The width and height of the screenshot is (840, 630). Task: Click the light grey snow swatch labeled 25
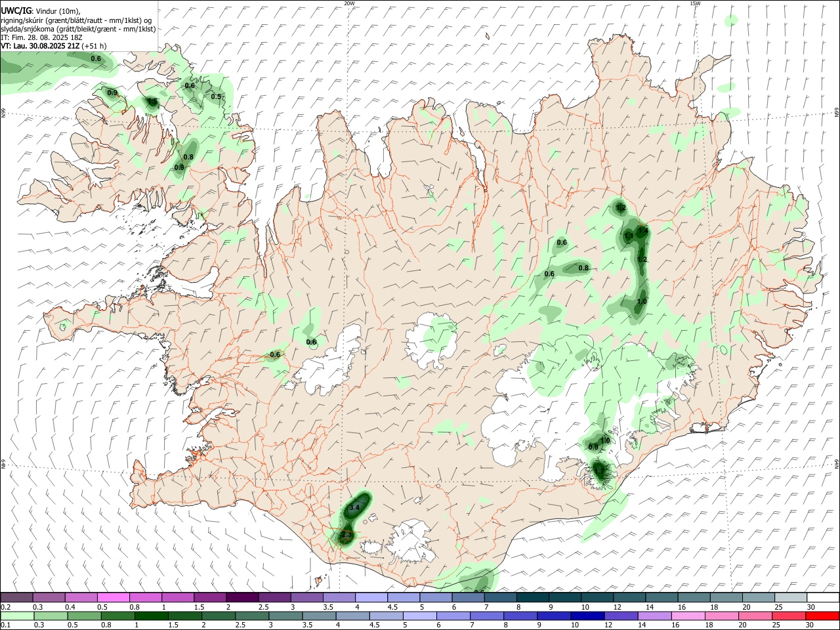790,598
